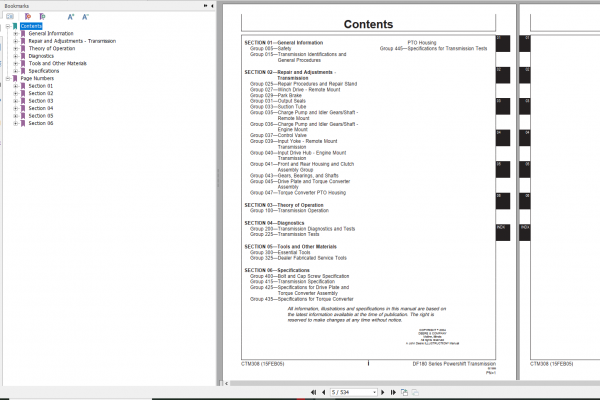Expand the General Information bookmark

click(x=16, y=34)
